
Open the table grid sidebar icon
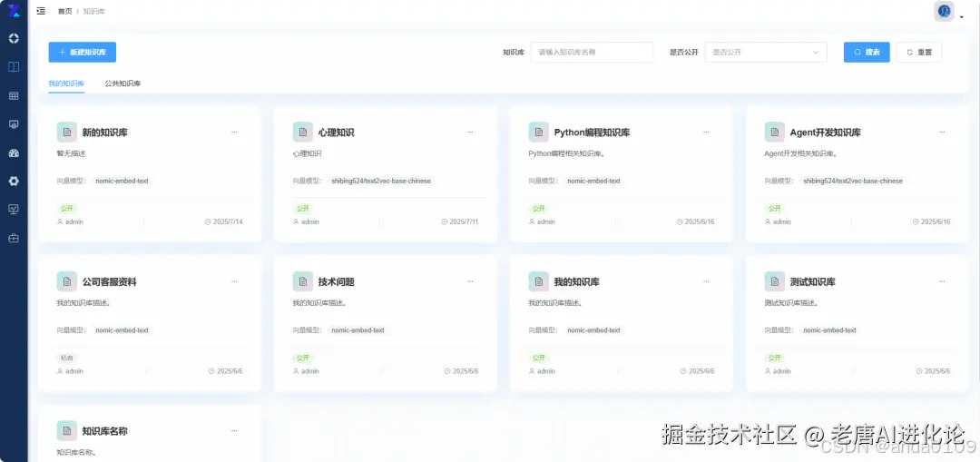tap(14, 95)
